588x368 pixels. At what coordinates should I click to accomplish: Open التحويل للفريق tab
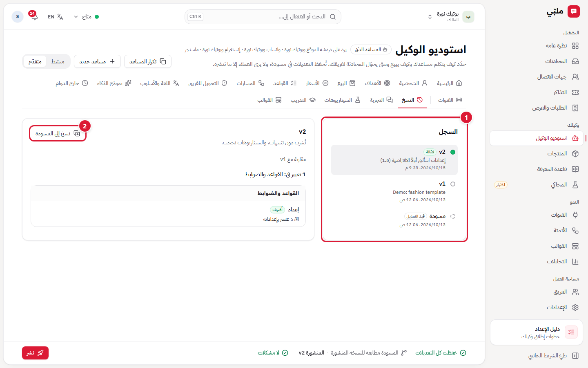(x=207, y=83)
